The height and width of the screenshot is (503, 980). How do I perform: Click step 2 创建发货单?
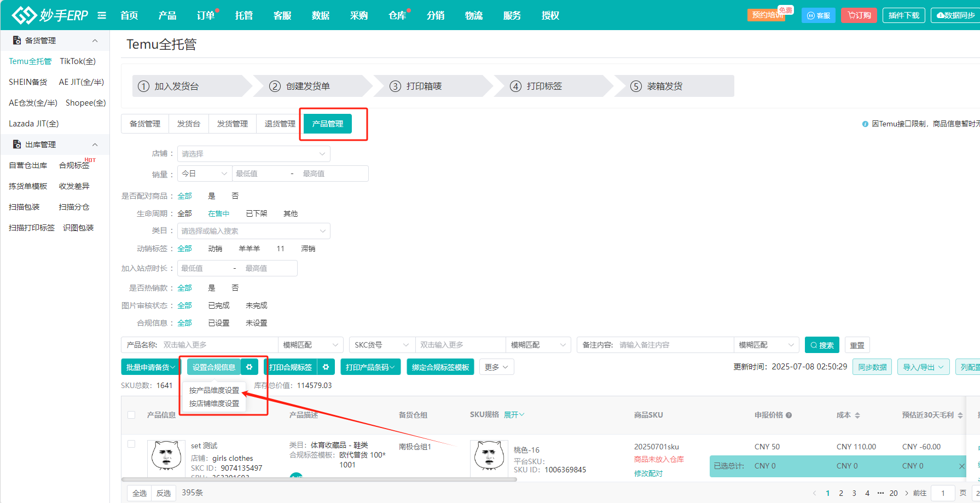(x=308, y=86)
